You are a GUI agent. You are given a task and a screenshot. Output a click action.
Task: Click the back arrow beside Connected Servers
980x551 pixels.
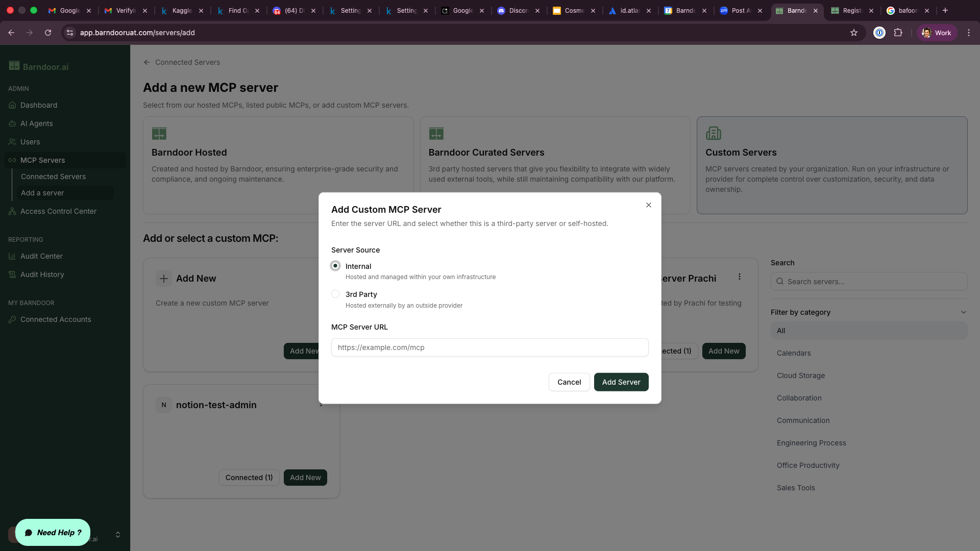147,62
